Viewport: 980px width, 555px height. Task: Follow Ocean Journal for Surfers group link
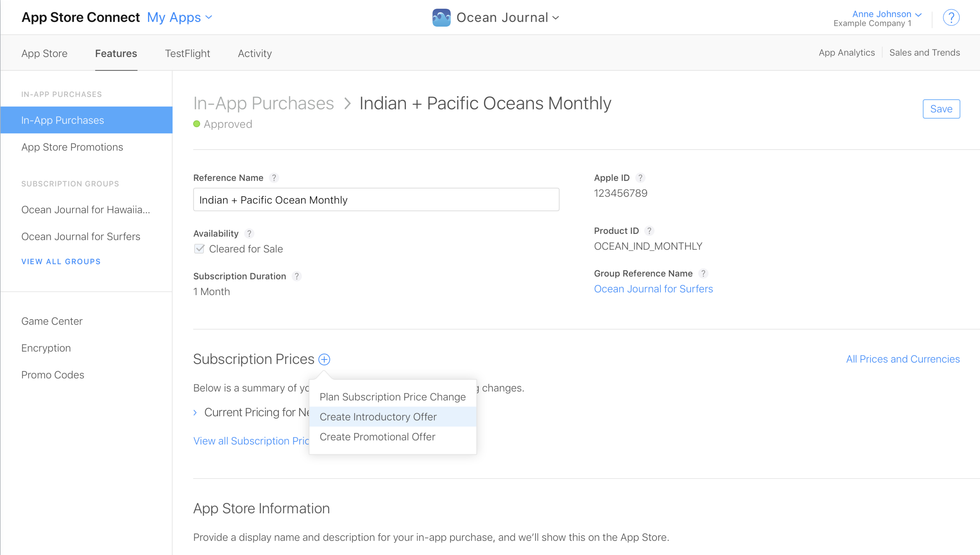point(653,289)
